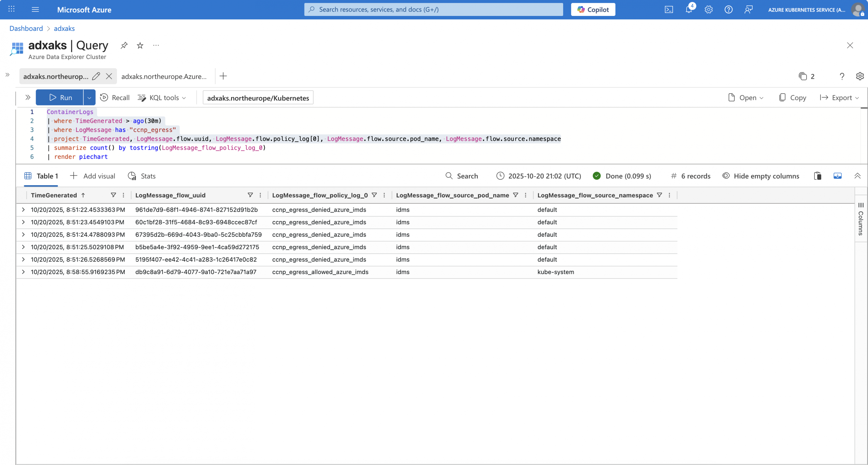Open the KQL tools dropdown
Screen dimensions: 868x465
click(162, 98)
